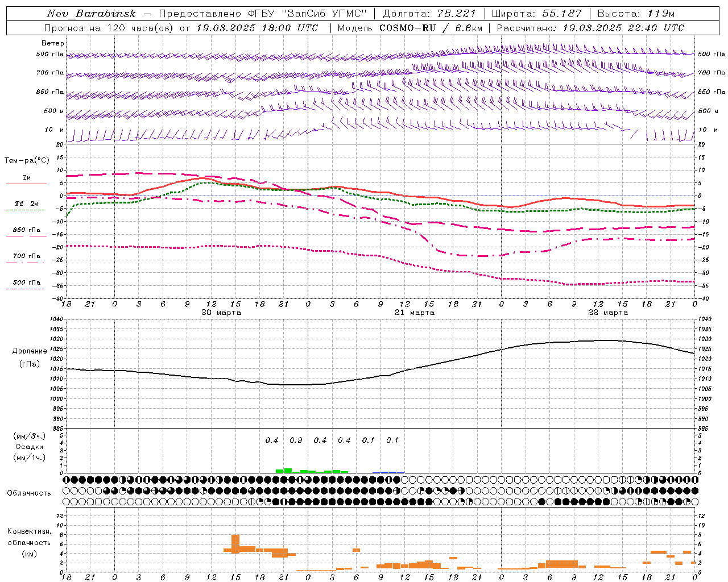728x582 pixels.
Task: Click the "Осадки" precipitation label
Action: 30,447
